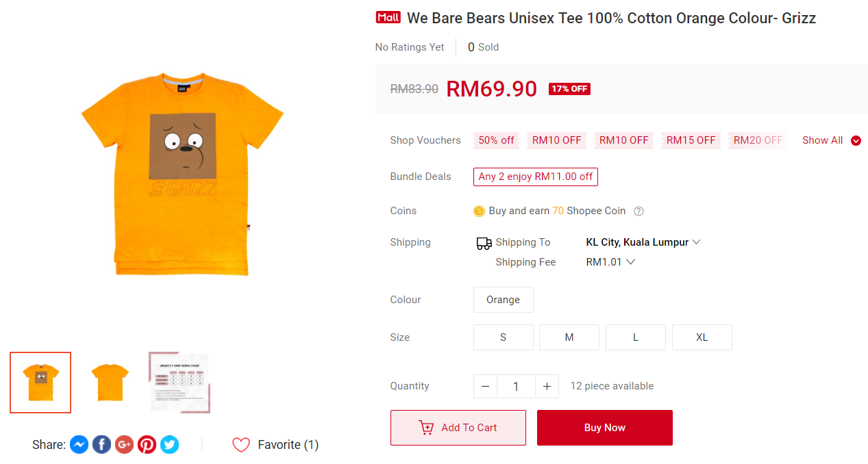Screen dimensions: 868x464
Task: Share product on Pinterest icon
Action: pos(147,445)
